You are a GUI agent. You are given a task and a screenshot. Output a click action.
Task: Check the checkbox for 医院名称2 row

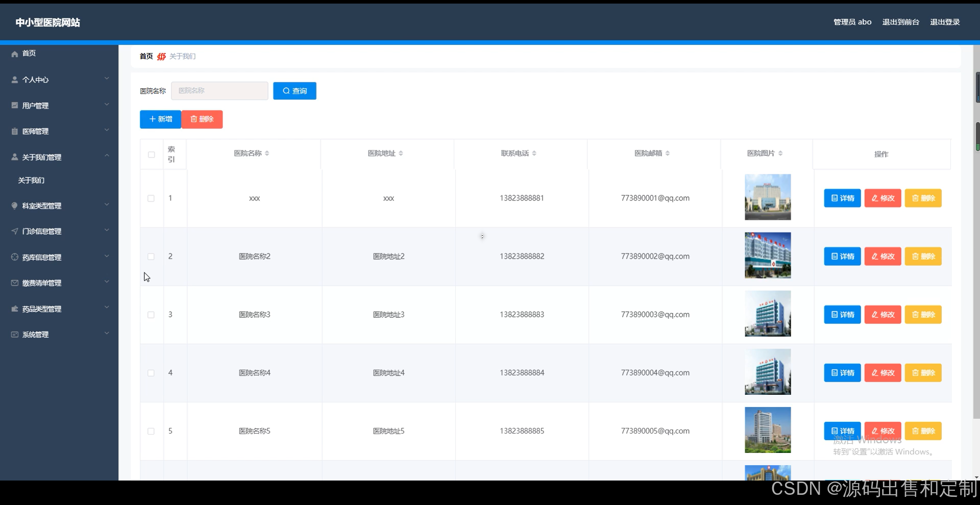151,257
